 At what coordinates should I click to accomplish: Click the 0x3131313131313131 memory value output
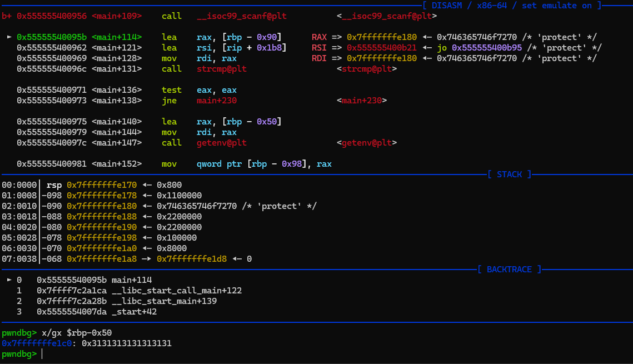click(127, 343)
